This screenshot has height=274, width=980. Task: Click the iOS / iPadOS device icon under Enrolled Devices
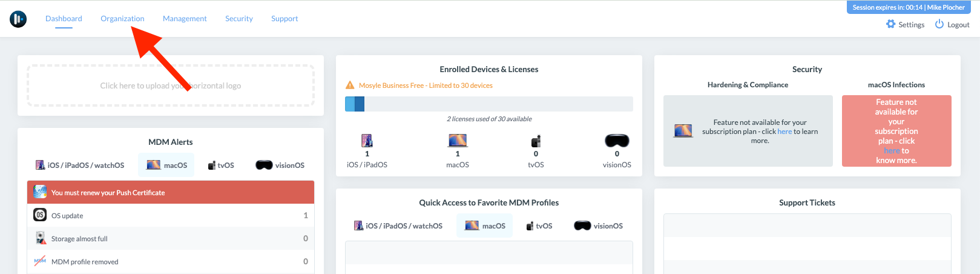coord(367,141)
